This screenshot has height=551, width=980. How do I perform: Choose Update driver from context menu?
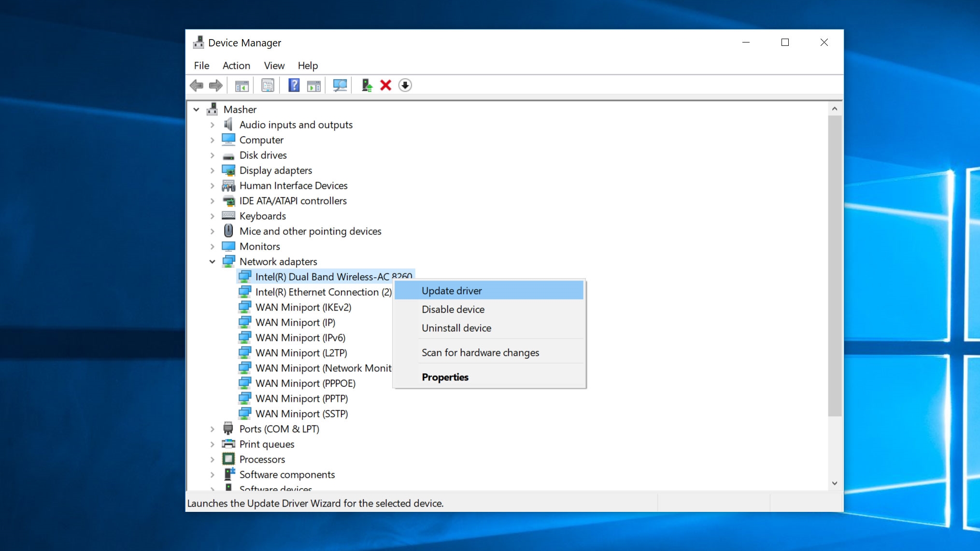(x=489, y=291)
